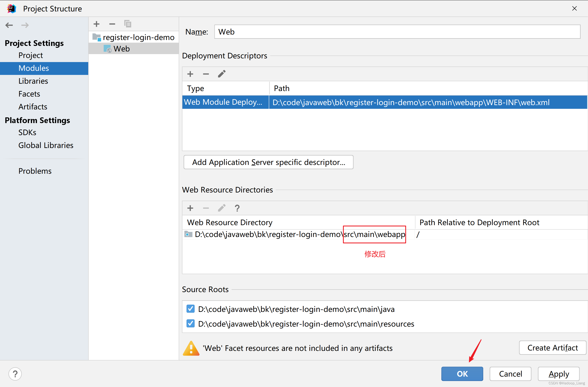
Task: Uncheck the src\main\java source root
Action: click(191, 309)
